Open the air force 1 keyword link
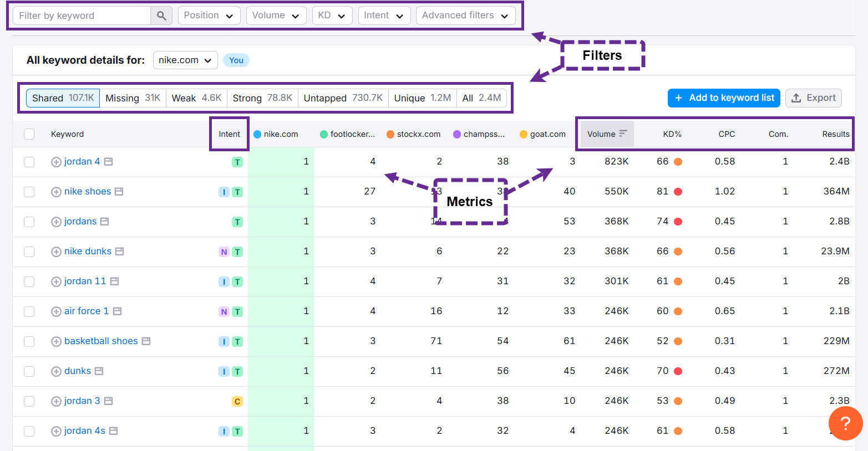This screenshot has width=868, height=451. point(87,311)
